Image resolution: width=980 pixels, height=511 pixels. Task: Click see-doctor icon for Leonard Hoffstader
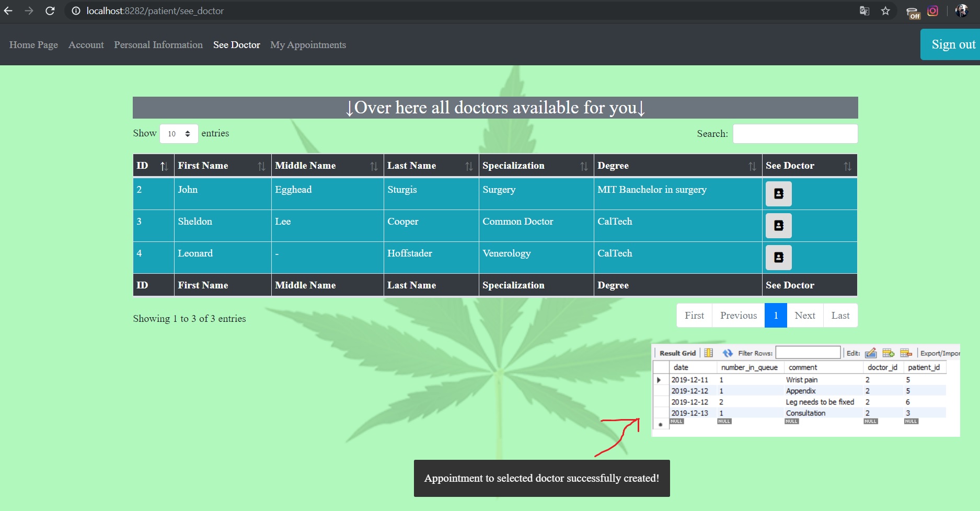pos(778,258)
